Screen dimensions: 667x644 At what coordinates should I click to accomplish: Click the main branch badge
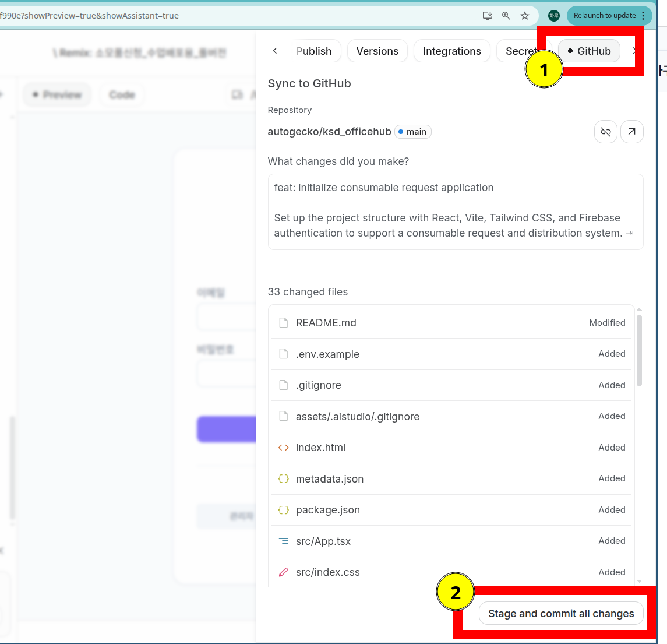[x=412, y=132]
